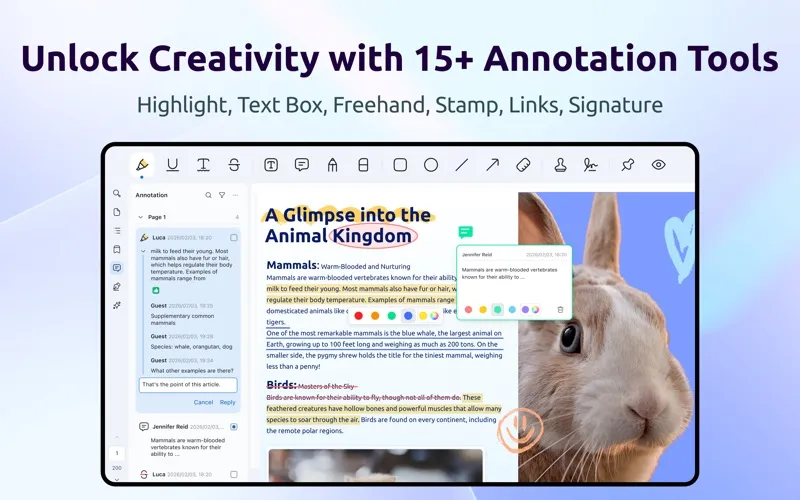Check the box on Luca's highlight annotation

tap(234, 238)
